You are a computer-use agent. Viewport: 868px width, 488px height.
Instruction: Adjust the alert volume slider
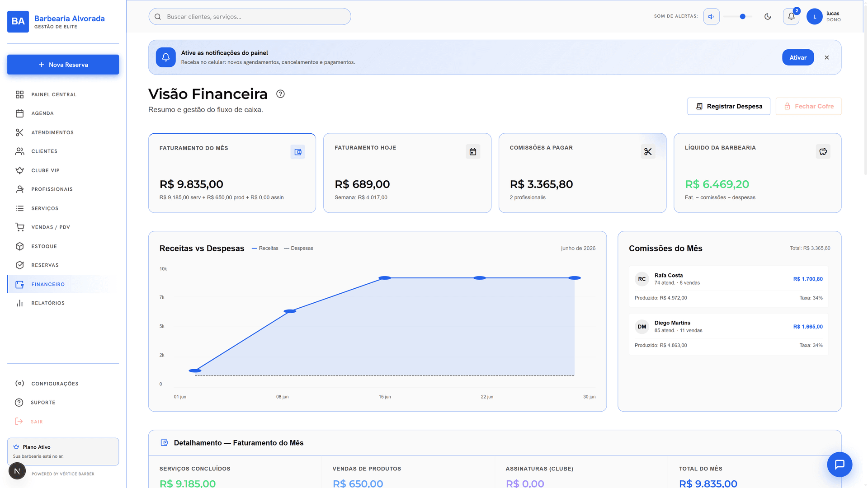coord(738,17)
